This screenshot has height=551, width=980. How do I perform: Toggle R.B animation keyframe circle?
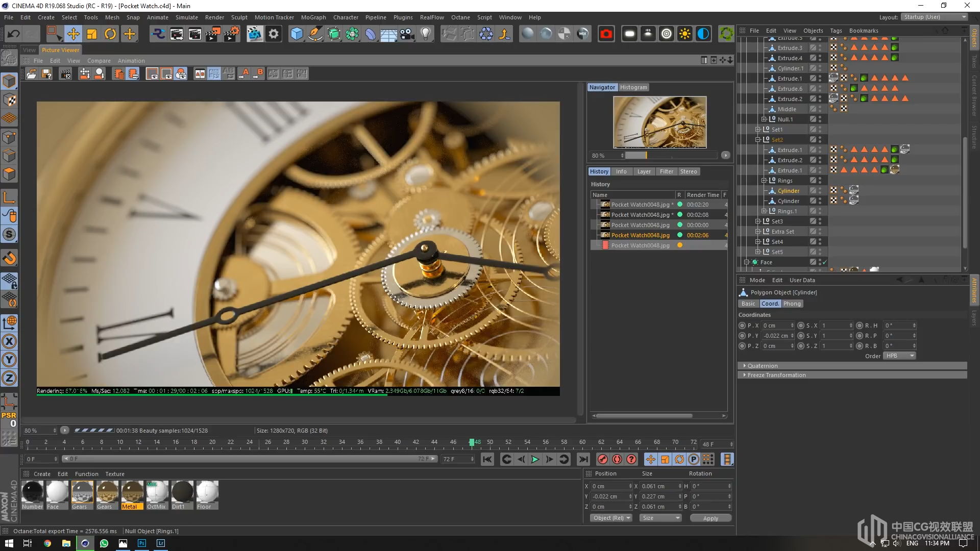click(x=860, y=346)
